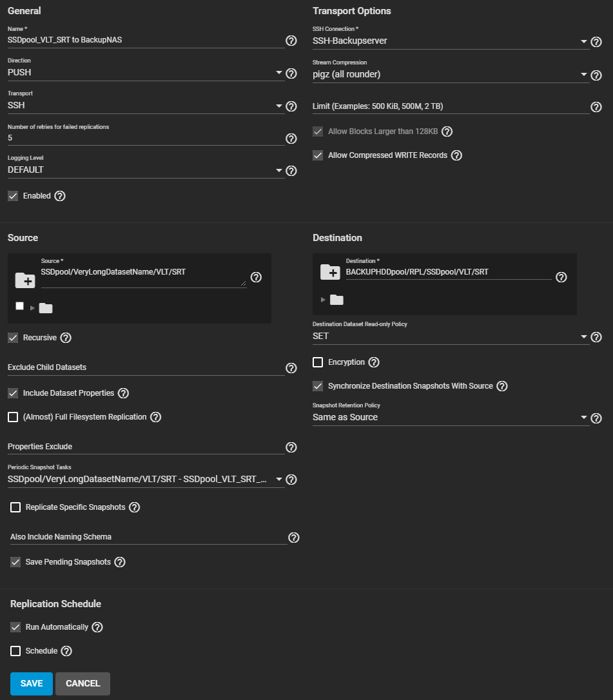
Task: Toggle Replicate Specific Snapshots checkbox
Action: (x=15, y=507)
